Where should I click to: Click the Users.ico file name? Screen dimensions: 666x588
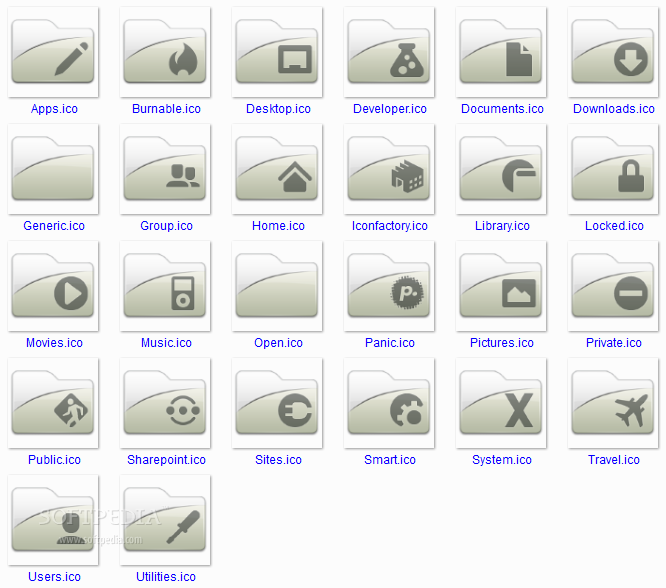coord(54,577)
